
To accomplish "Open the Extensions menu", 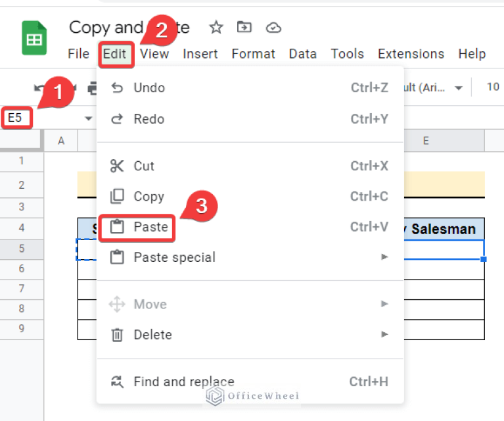I will click(411, 54).
